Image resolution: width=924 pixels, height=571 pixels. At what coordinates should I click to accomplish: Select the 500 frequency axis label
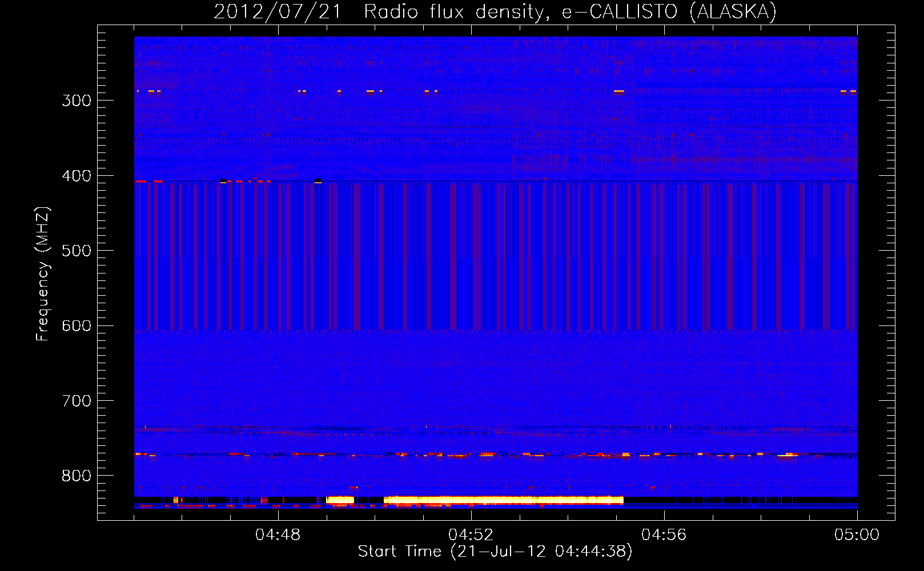point(77,251)
